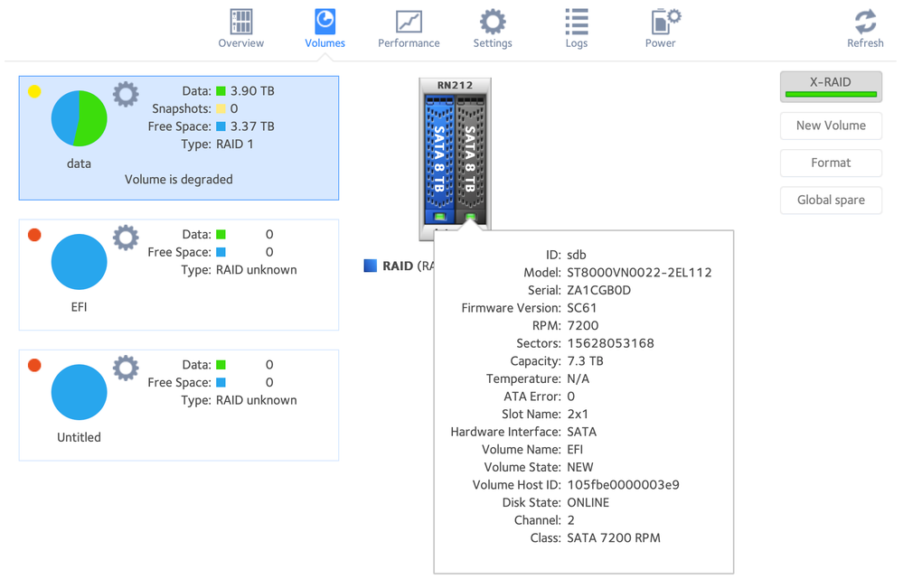903x588 pixels.
Task: Refresh the volumes page
Action: [x=865, y=22]
